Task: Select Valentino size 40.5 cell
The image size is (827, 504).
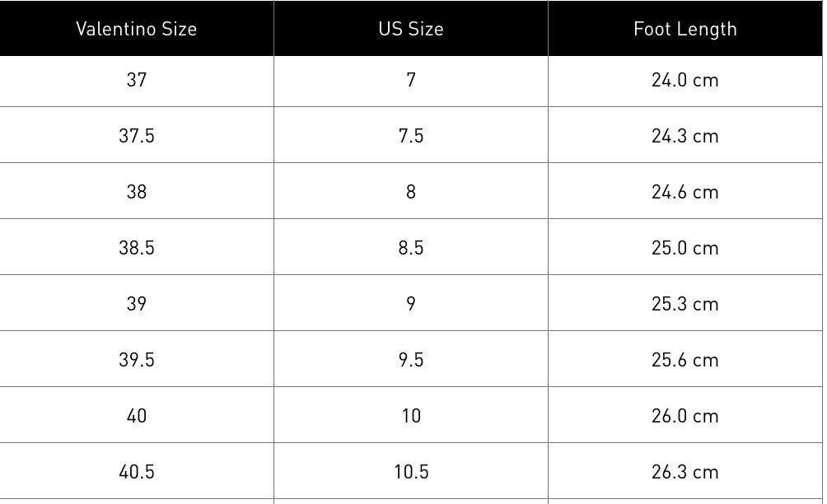Action: pos(137,472)
